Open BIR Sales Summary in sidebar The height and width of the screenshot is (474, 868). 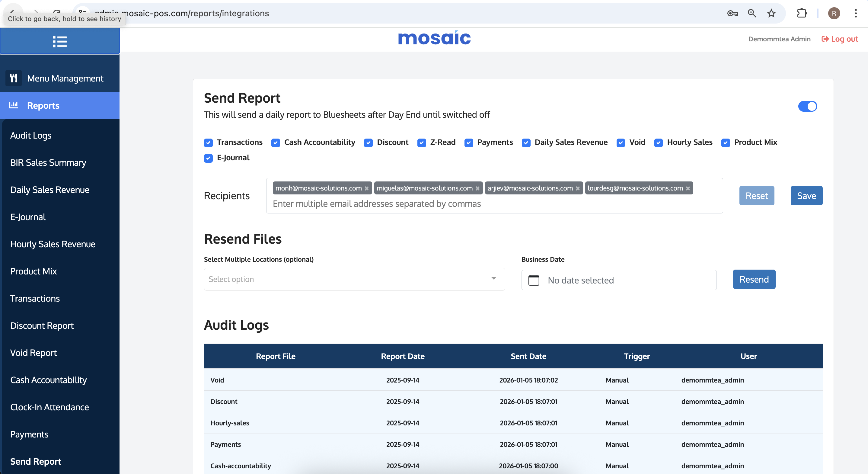coord(48,162)
